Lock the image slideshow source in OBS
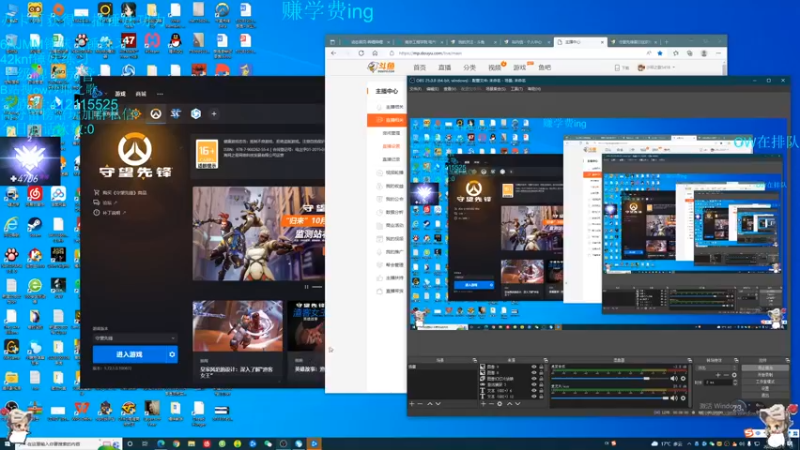This screenshot has height=450, width=800. click(x=541, y=379)
